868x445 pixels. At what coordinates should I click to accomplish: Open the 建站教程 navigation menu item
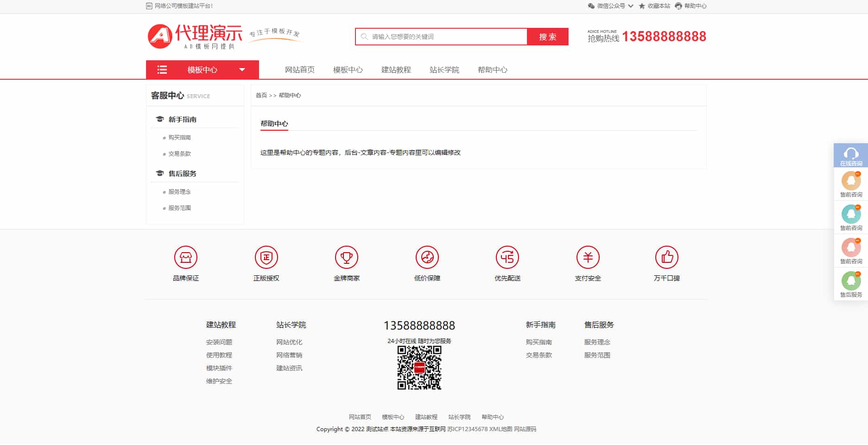tap(396, 70)
